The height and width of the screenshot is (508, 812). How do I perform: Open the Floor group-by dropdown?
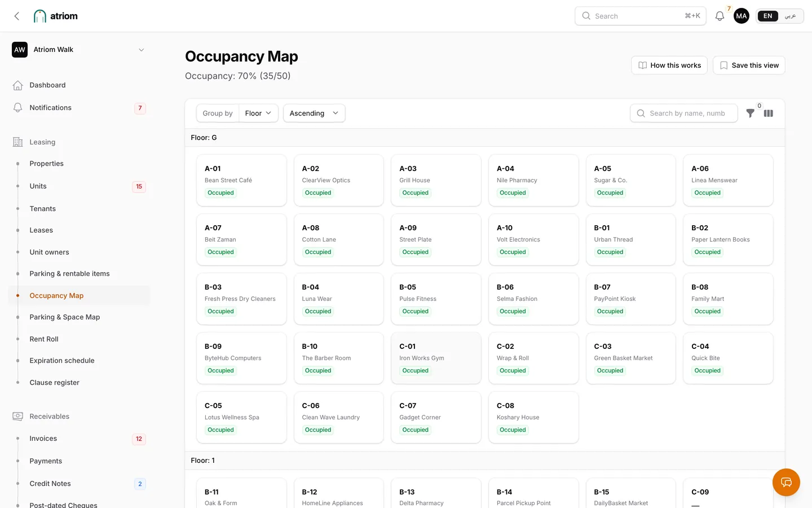(258, 113)
